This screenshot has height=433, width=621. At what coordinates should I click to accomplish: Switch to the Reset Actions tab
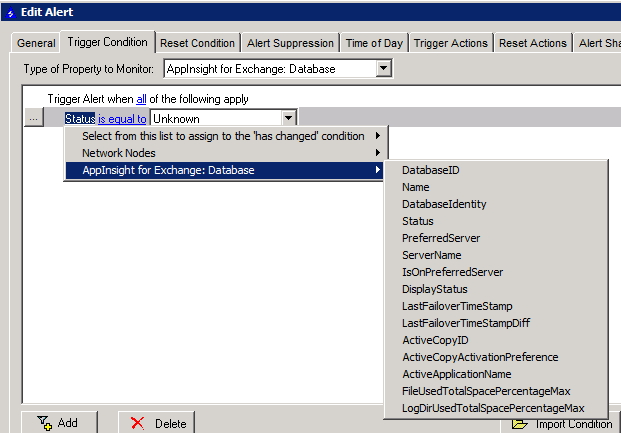[533, 43]
